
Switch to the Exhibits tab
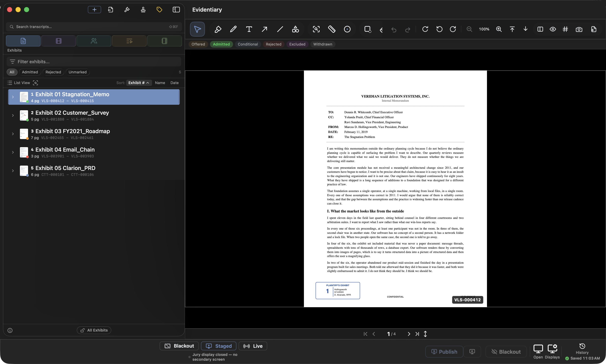coord(23,41)
